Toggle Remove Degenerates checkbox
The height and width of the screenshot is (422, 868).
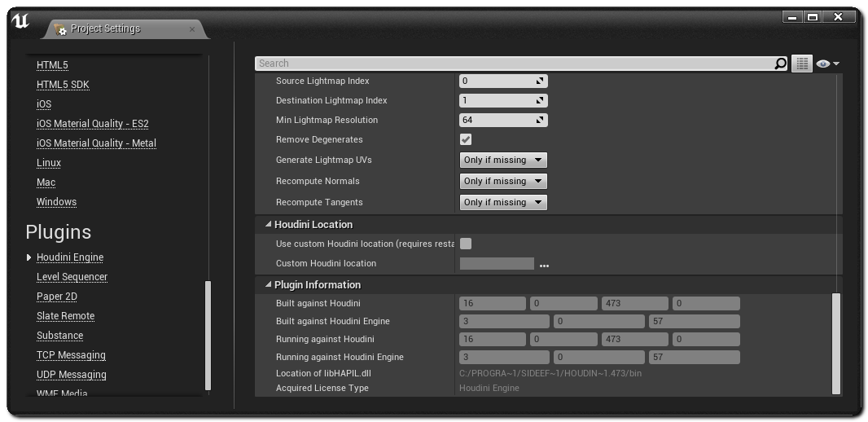point(466,139)
